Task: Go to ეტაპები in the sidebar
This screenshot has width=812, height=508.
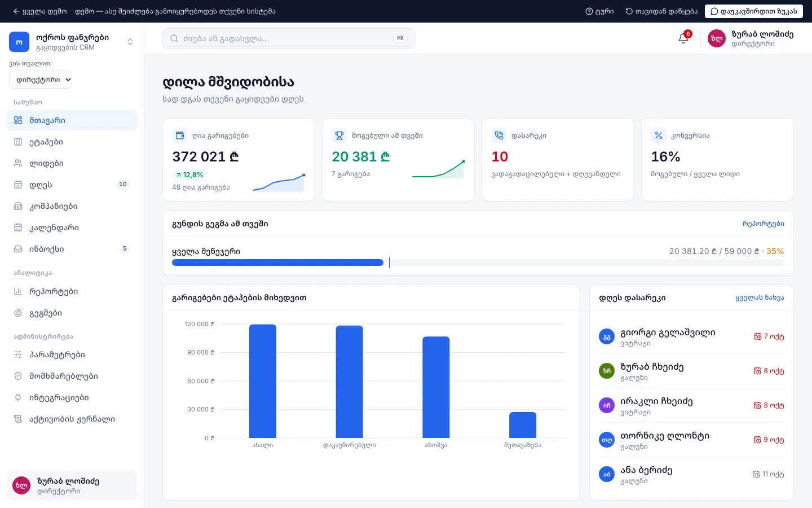Action: click(x=72, y=142)
